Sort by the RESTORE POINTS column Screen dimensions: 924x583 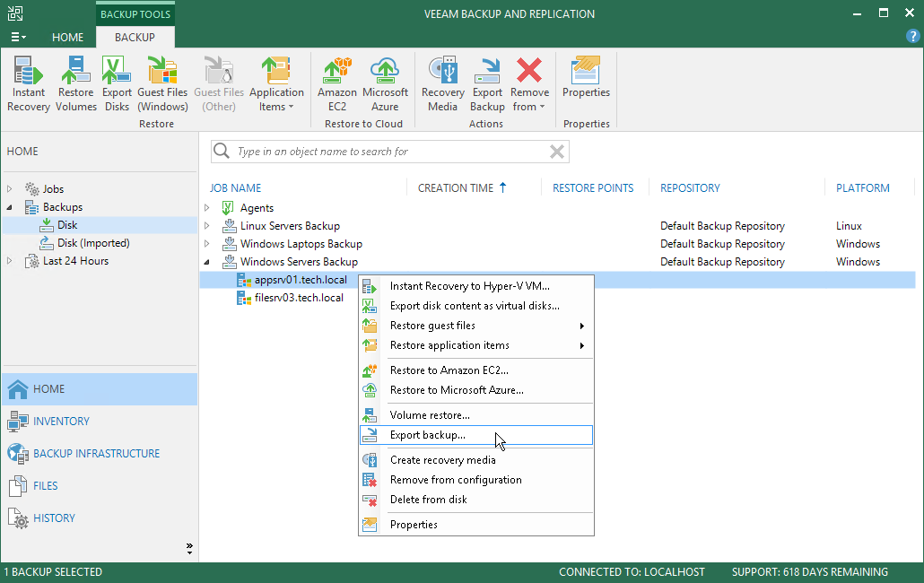593,187
